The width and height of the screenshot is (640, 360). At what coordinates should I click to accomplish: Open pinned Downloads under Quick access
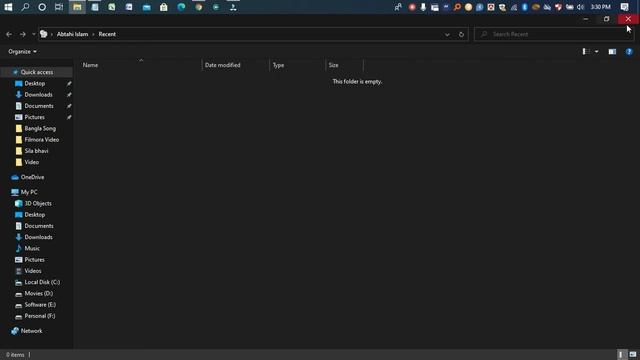click(x=38, y=95)
